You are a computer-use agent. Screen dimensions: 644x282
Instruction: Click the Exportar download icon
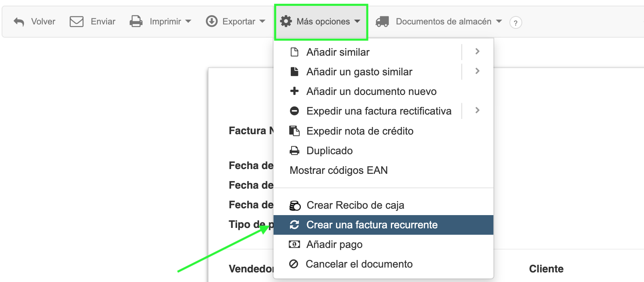(211, 21)
